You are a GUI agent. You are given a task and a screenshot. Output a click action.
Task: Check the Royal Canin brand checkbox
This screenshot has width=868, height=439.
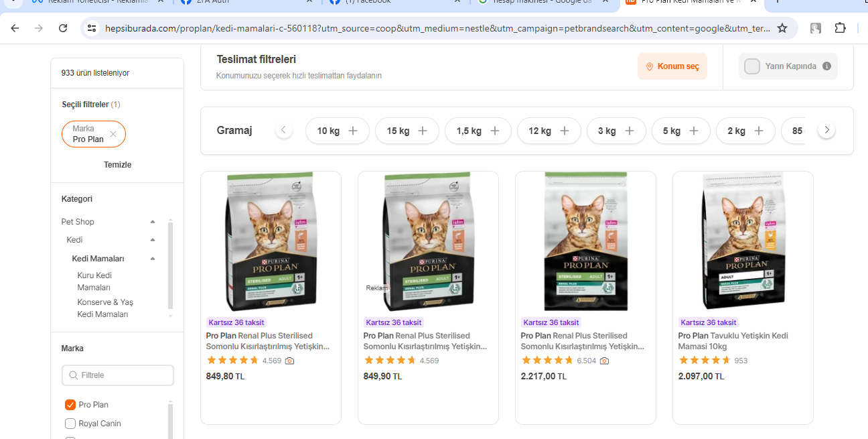click(70, 424)
